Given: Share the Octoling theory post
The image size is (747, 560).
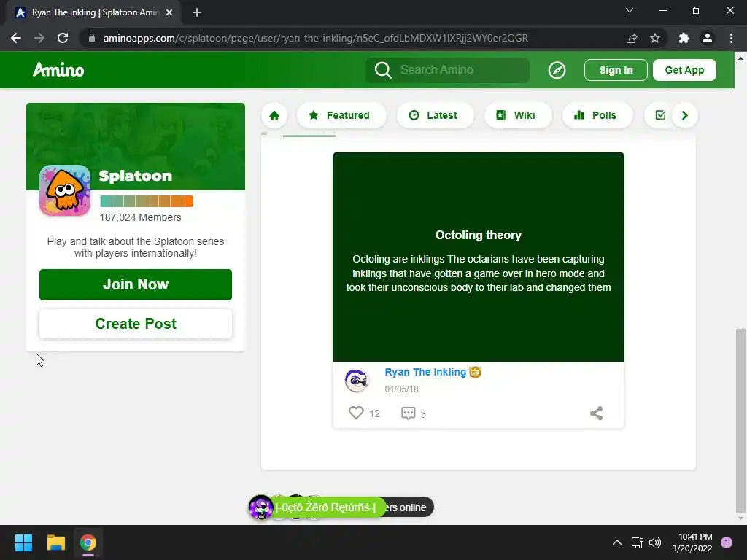Looking at the screenshot, I should point(596,413).
